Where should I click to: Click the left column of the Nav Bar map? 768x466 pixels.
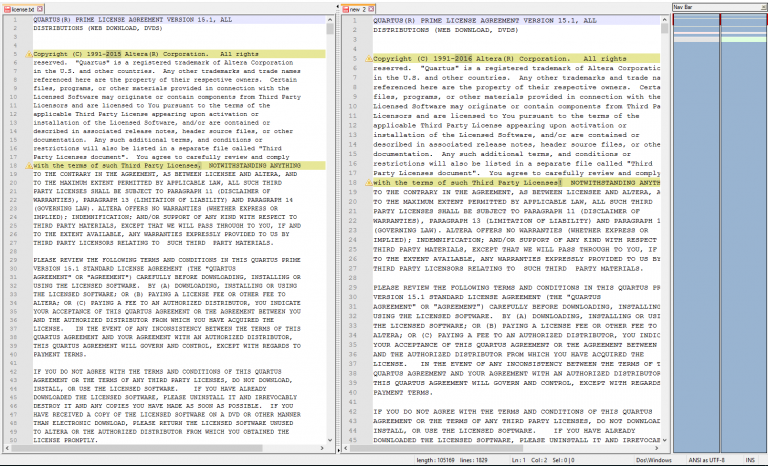click(x=695, y=200)
